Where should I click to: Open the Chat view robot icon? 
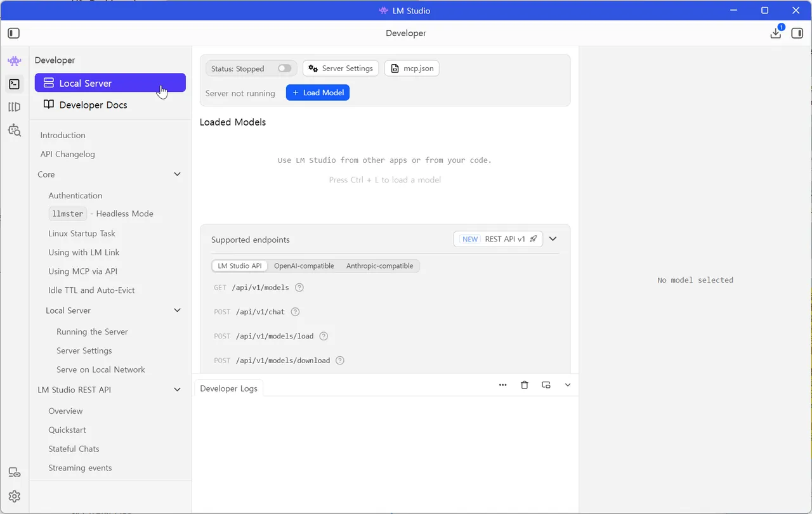tap(14, 61)
